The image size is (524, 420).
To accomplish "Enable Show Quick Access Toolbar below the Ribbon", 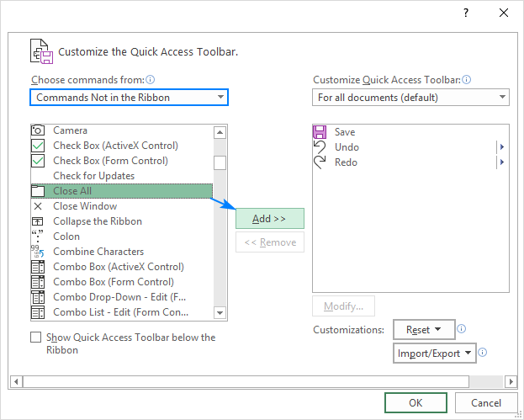I will click(x=35, y=338).
